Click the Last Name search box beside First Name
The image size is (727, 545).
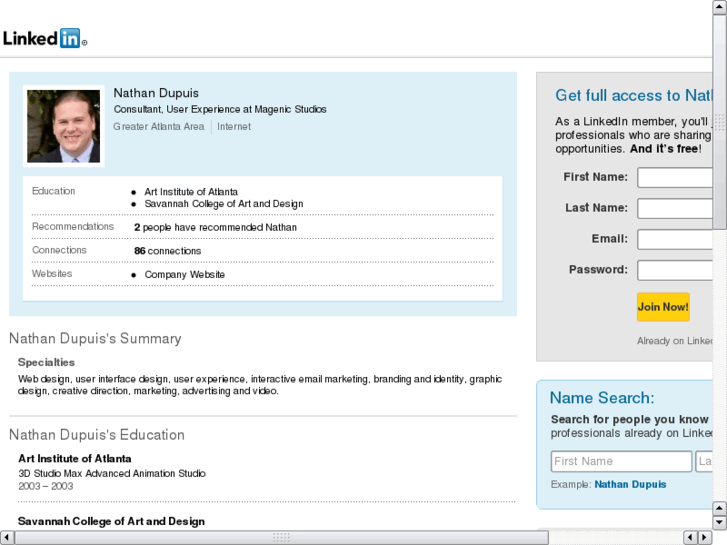[704, 461]
